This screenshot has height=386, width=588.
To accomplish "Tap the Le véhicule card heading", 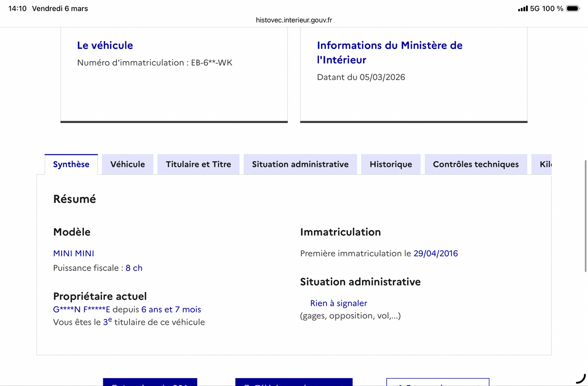I will tap(105, 45).
